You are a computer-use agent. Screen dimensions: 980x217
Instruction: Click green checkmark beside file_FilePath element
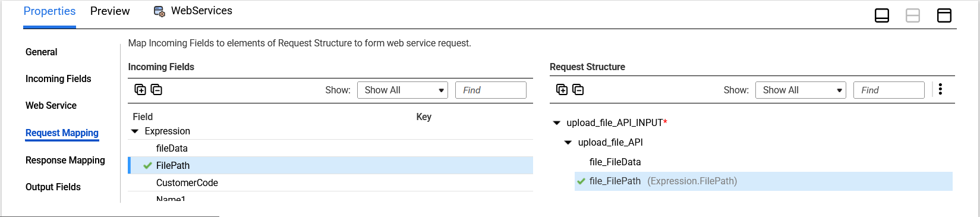[581, 181]
